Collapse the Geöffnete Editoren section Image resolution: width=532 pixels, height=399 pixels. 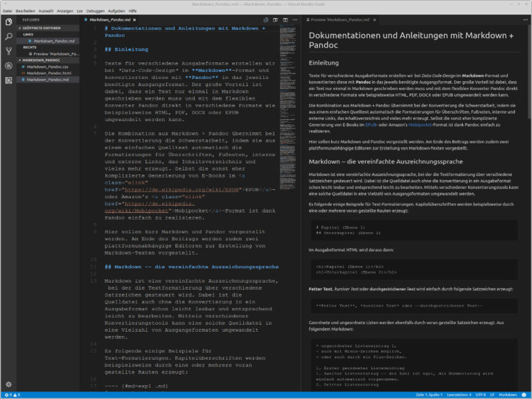click(x=48, y=28)
